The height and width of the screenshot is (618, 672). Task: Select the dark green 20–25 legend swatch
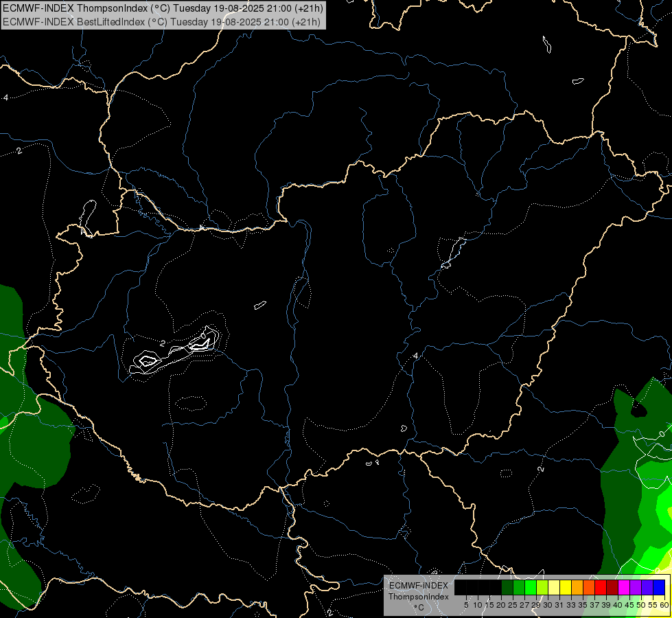point(507,587)
